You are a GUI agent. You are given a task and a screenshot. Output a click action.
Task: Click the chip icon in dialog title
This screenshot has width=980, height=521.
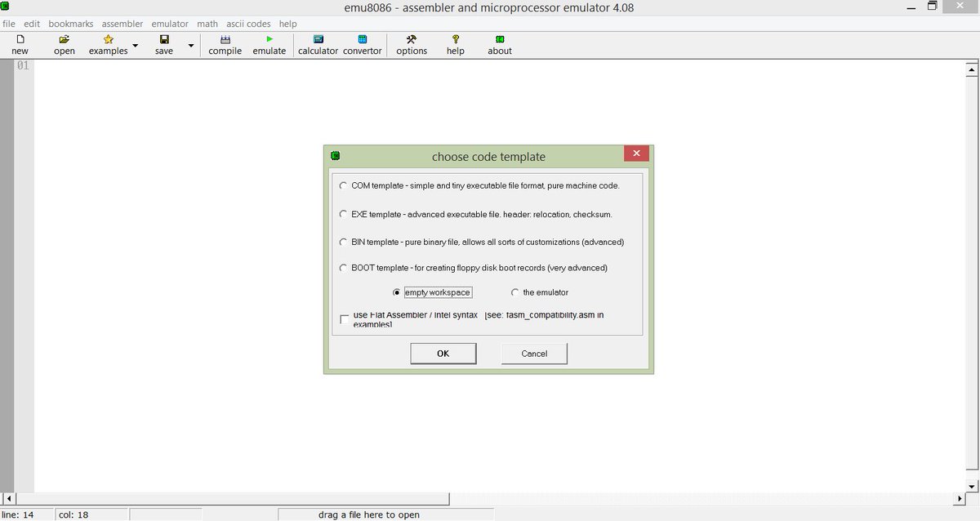335,156
